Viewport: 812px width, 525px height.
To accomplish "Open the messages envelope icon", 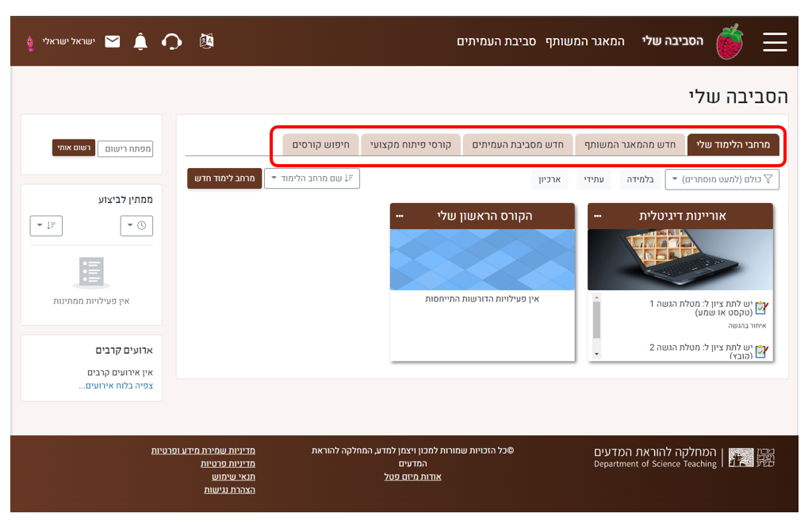I will (x=113, y=41).
